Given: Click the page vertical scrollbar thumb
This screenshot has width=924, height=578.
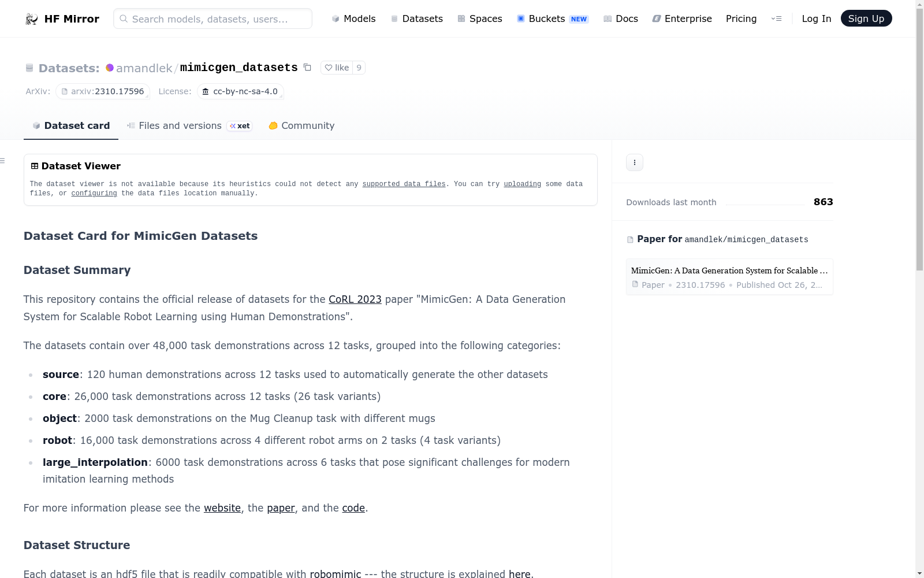Looking at the screenshot, I should click(x=919, y=139).
